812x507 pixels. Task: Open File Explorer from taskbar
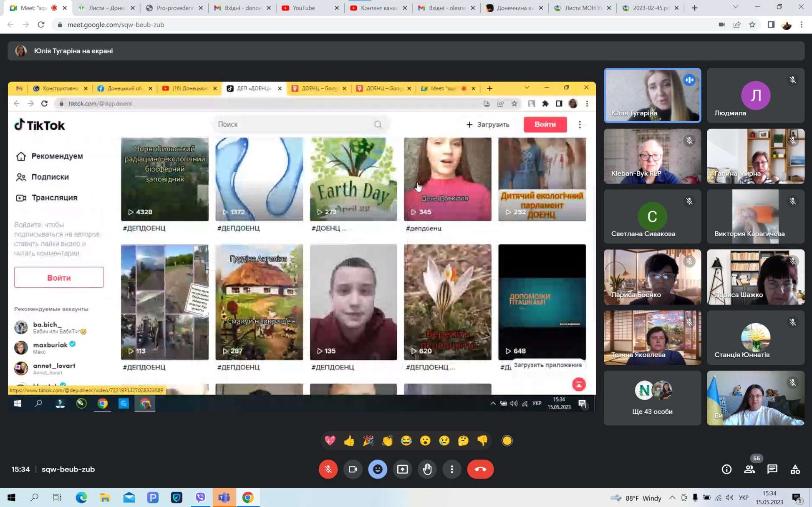coord(105,497)
